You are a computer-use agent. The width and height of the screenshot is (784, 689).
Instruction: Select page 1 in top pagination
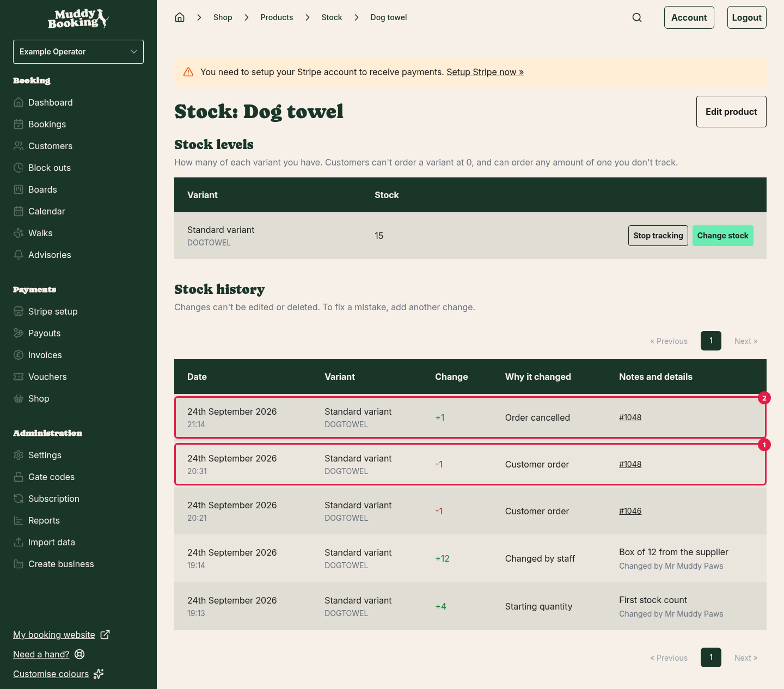tap(711, 341)
